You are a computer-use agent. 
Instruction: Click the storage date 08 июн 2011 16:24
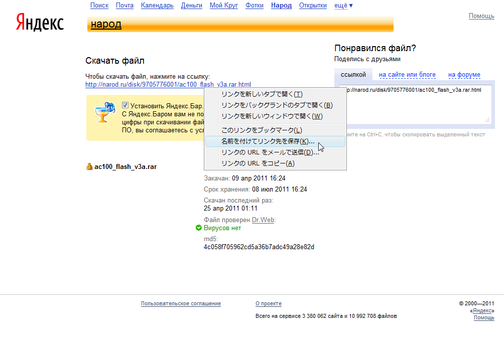(279, 189)
